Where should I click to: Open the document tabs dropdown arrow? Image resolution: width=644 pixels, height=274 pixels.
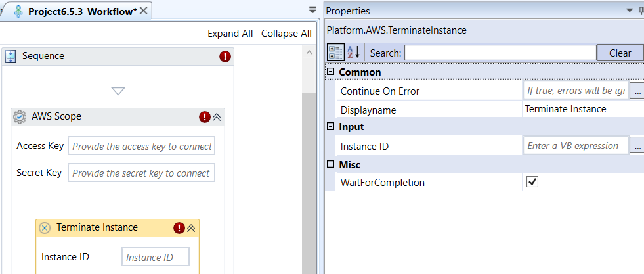tap(312, 10)
